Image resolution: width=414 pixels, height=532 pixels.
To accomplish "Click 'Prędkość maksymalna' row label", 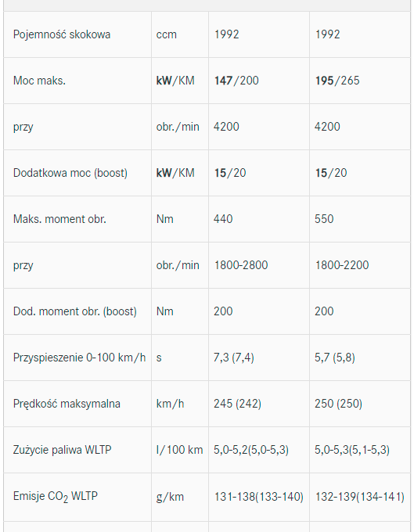I will [67, 404].
